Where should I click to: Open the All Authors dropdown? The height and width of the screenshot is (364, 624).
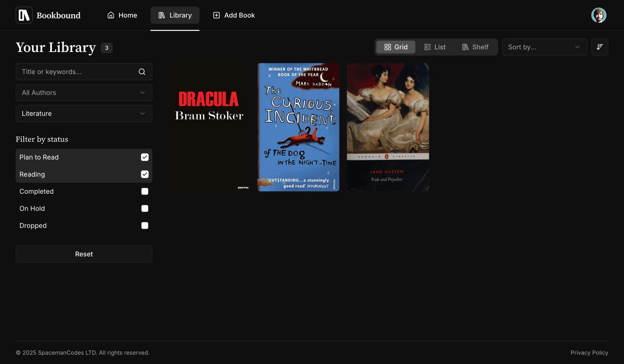[84, 93]
